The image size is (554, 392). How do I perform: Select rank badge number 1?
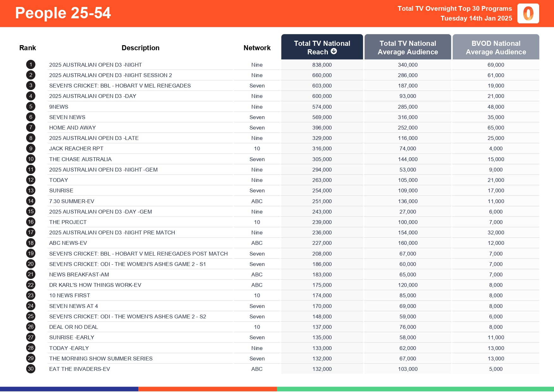pyautogui.click(x=30, y=64)
